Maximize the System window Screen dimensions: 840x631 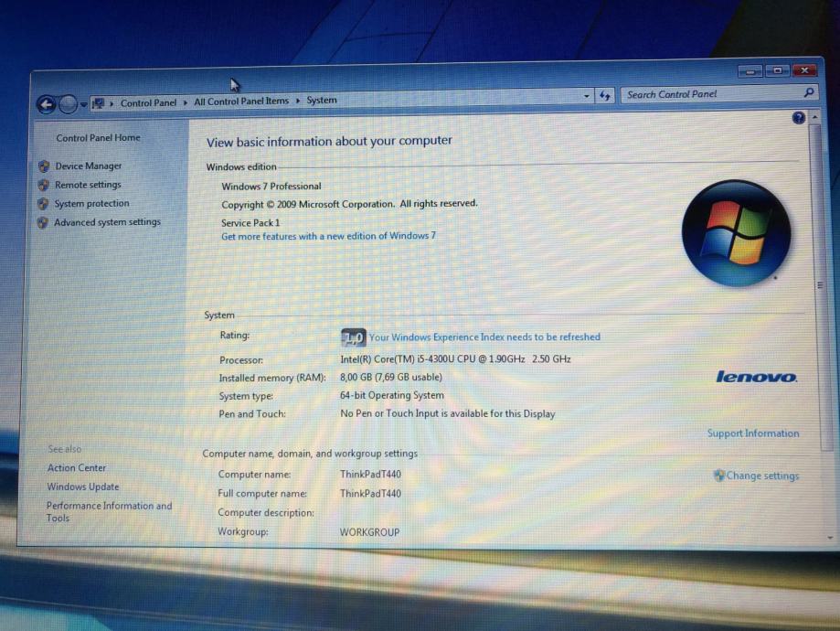point(777,70)
